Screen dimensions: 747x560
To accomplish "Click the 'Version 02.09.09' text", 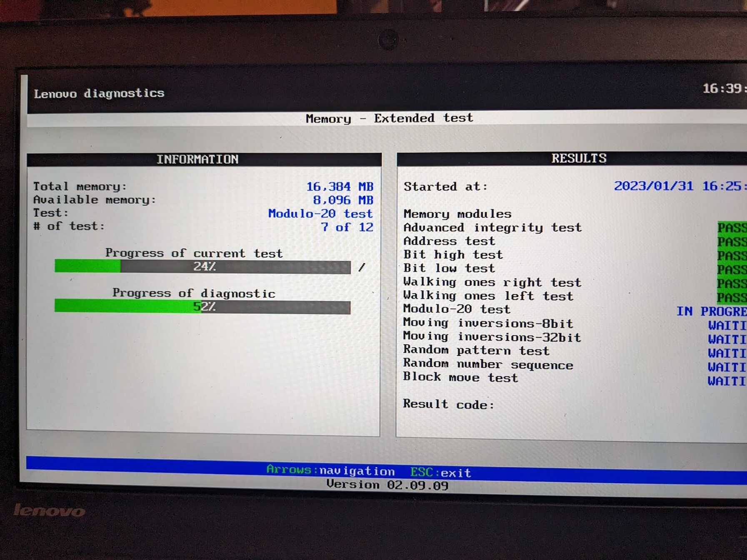I will coord(387,485).
